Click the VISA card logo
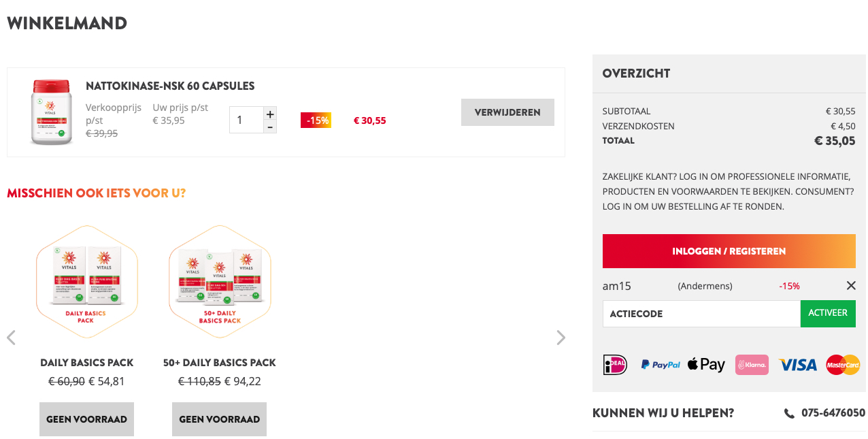This screenshot has width=868, height=439. 797,365
